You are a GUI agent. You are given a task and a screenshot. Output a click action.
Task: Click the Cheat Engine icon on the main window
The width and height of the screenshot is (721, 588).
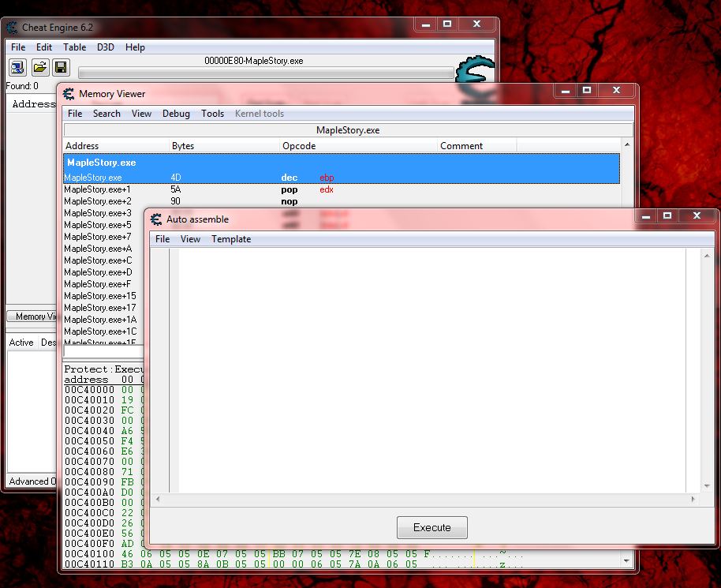coord(10,28)
